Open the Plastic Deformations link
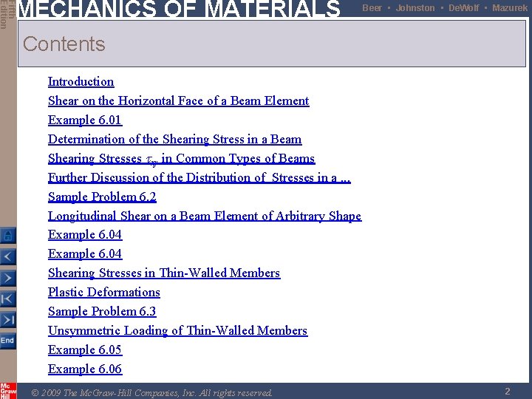The height and width of the screenshot is (399, 532). [104, 292]
